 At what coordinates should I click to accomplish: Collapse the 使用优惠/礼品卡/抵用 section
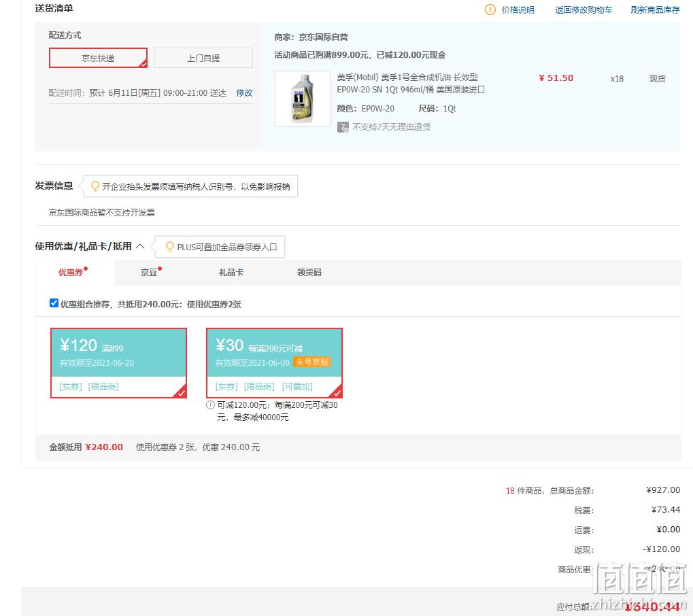(140, 246)
